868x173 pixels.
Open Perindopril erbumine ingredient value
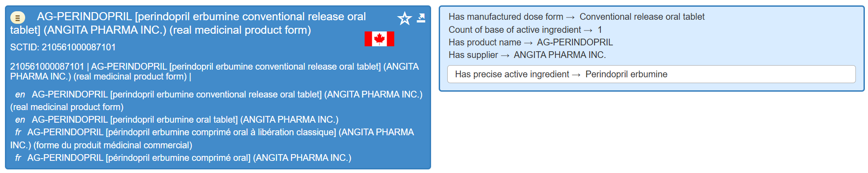tap(626, 74)
